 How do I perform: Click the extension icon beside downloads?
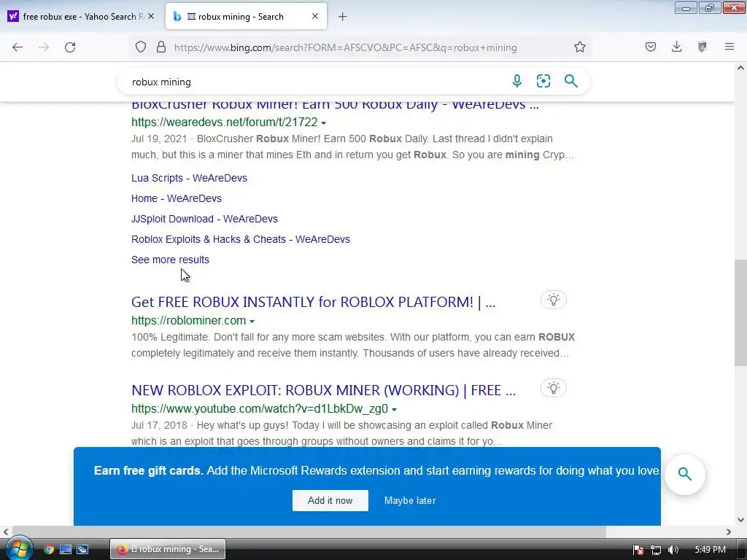pos(703,47)
